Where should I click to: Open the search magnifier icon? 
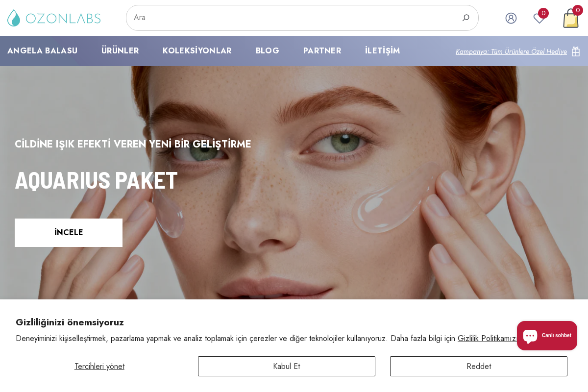[465, 18]
